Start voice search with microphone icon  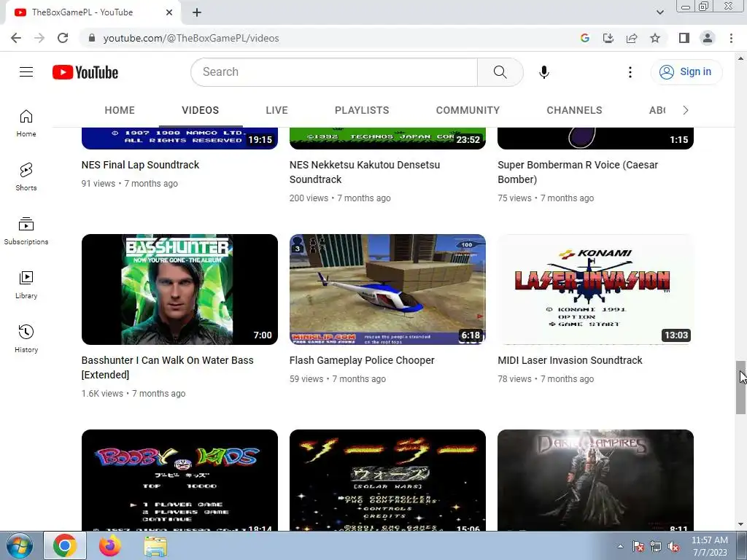543,72
